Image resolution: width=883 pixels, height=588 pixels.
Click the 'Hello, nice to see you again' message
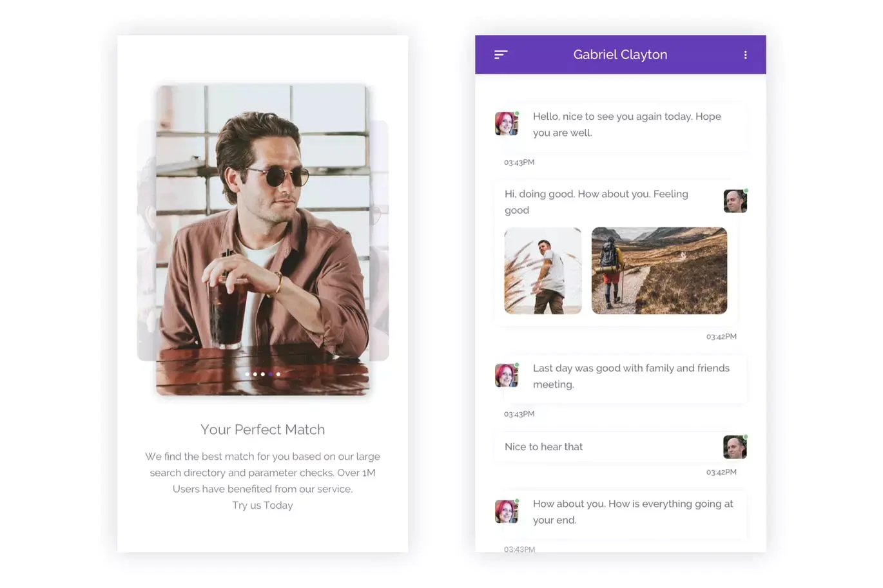pyautogui.click(x=626, y=124)
